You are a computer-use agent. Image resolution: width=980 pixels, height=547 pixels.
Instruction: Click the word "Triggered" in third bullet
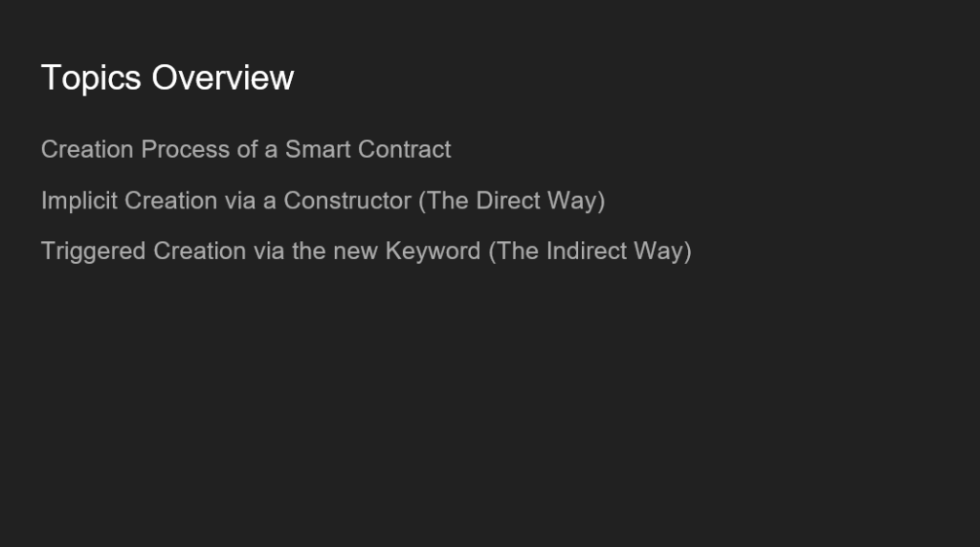pyautogui.click(x=94, y=251)
